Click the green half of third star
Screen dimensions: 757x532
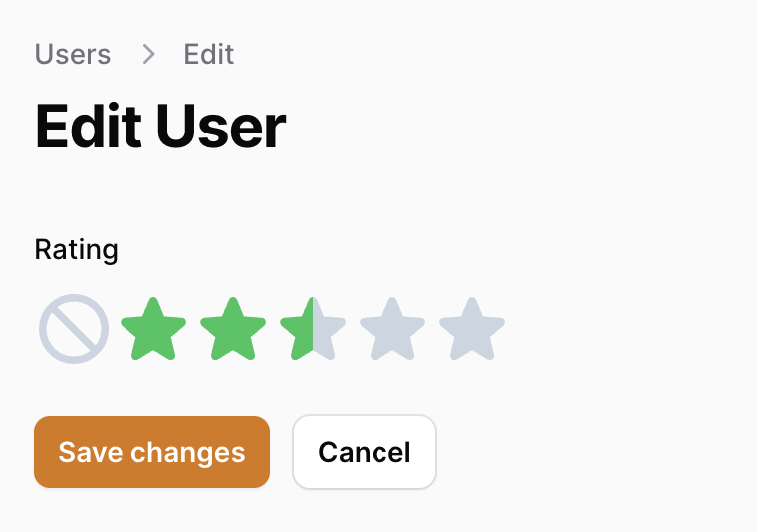(x=299, y=329)
